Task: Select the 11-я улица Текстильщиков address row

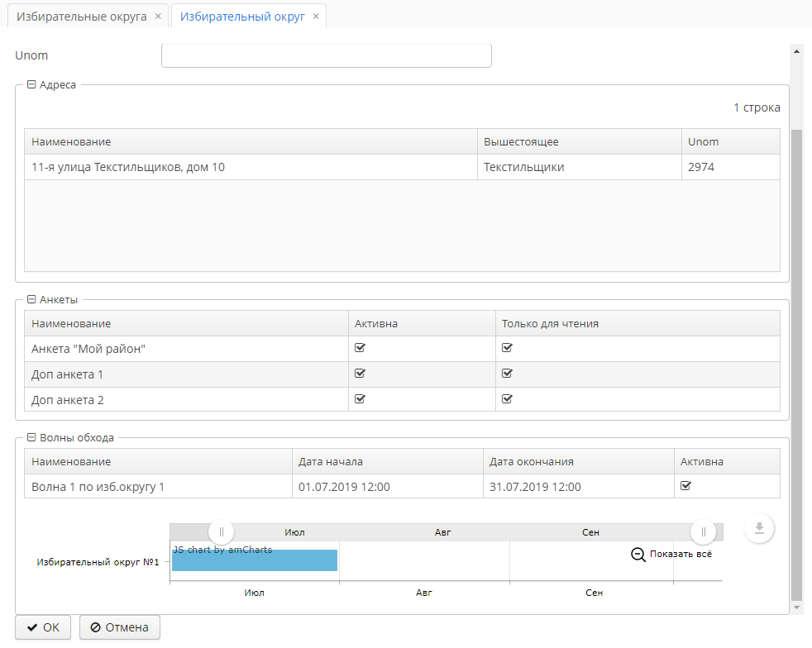Action: [248, 167]
